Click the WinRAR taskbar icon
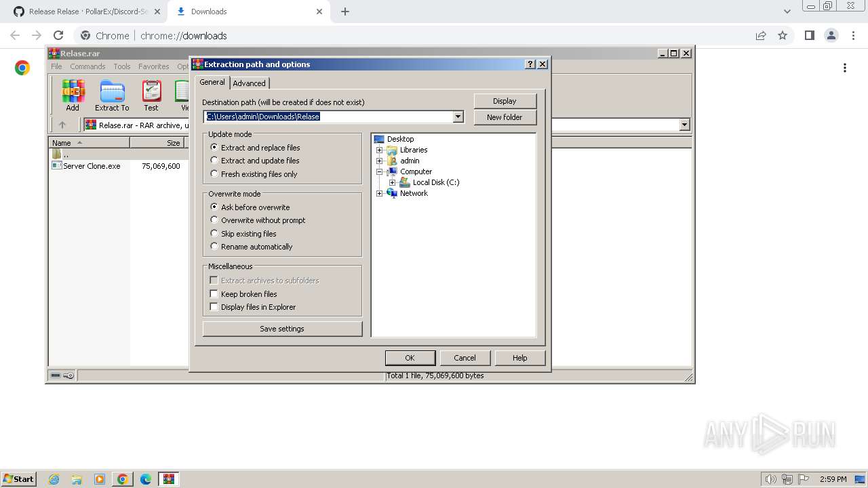Viewport: 868px width, 488px height. pos(169,479)
